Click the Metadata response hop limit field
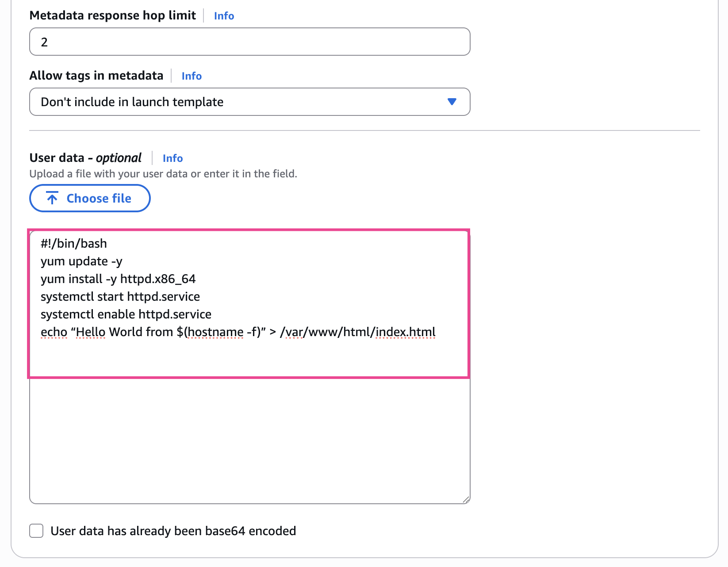 [x=249, y=42]
